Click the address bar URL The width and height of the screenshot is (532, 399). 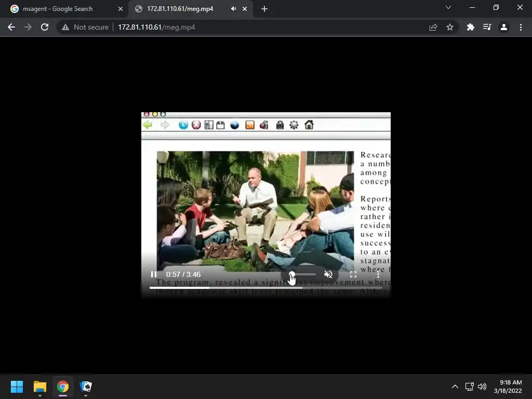(x=156, y=27)
